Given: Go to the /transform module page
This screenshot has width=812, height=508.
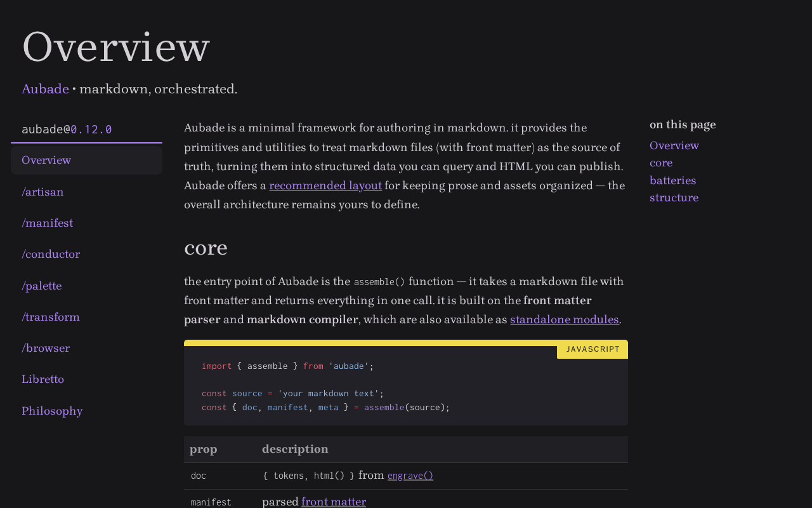Looking at the screenshot, I should 51,317.
